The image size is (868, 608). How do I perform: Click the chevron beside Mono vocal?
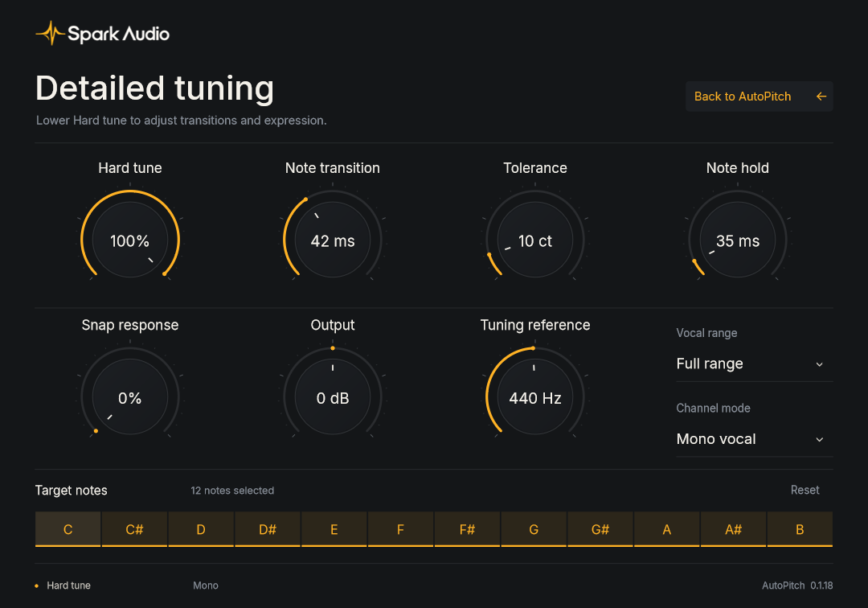tap(819, 440)
